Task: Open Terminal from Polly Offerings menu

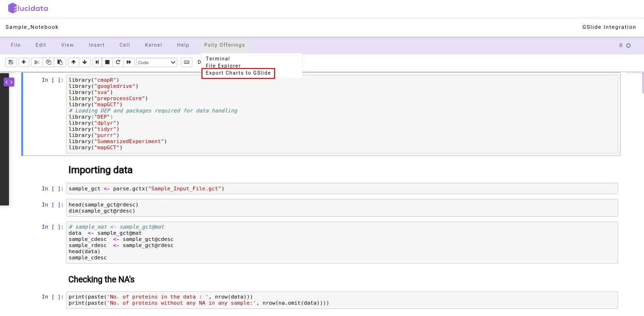Action: tap(217, 58)
